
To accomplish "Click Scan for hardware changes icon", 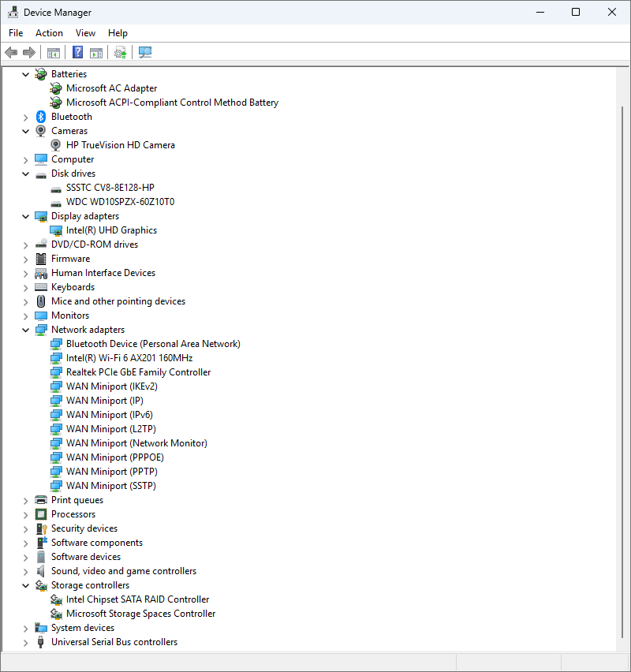I will pos(145,52).
